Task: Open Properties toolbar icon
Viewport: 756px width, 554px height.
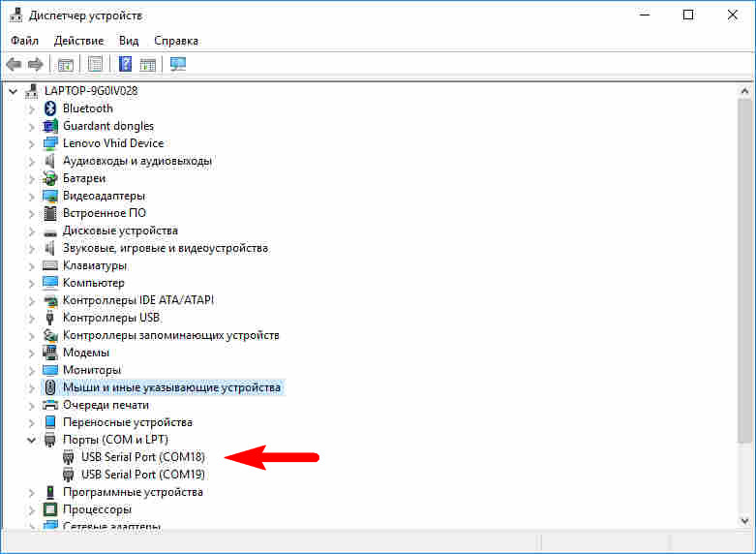Action: click(95, 64)
